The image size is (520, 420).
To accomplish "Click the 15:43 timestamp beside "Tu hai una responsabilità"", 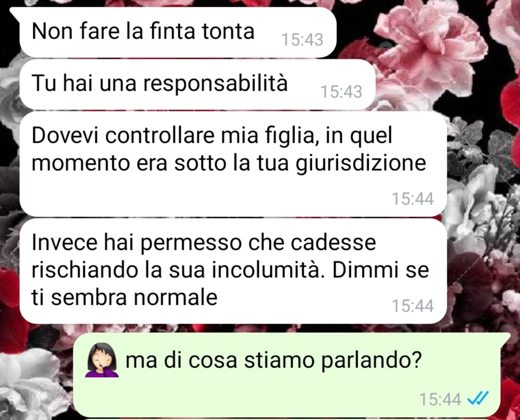I will pos(341,92).
